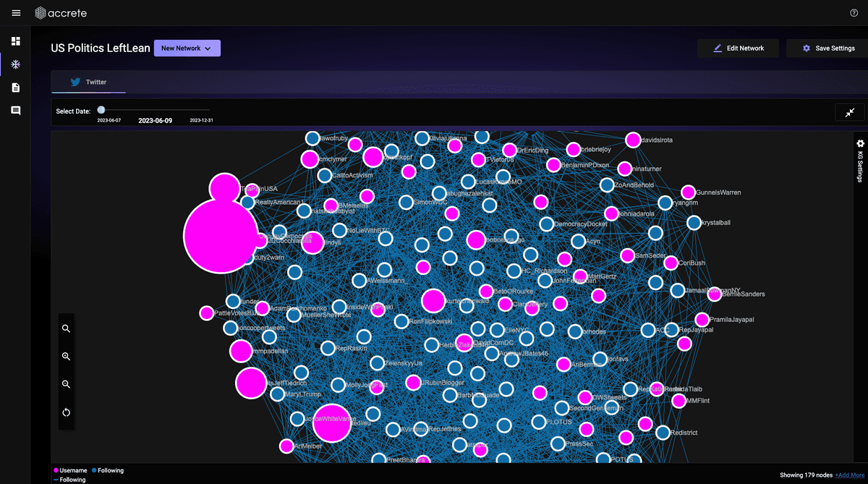Select the network snowflake sidebar icon
Viewport: 868px width, 484px height.
[x=16, y=64]
